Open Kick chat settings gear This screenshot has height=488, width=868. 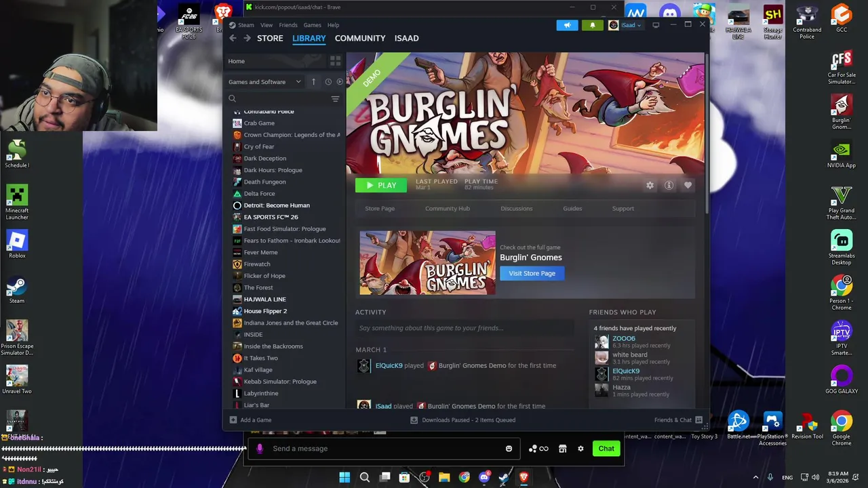pyautogui.click(x=580, y=449)
